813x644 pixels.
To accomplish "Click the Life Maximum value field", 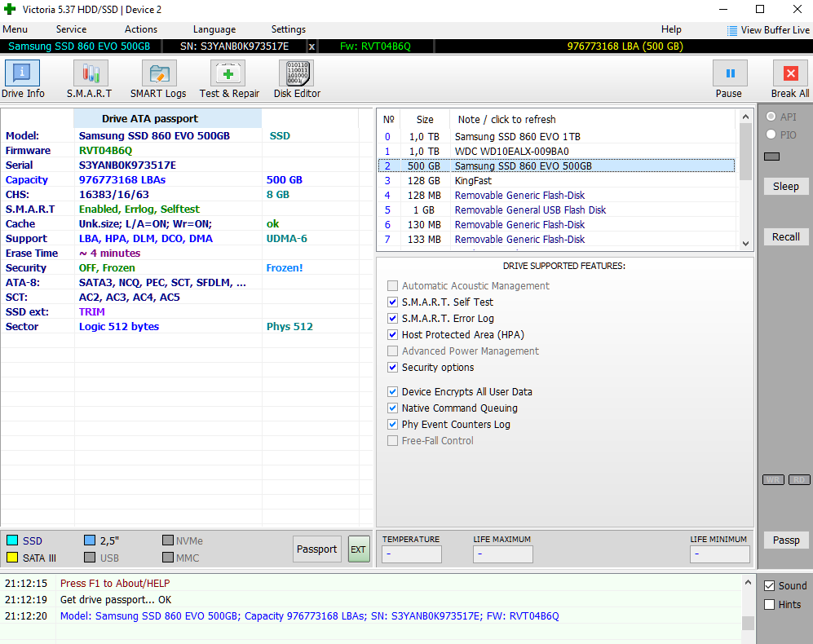I will [x=503, y=554].
